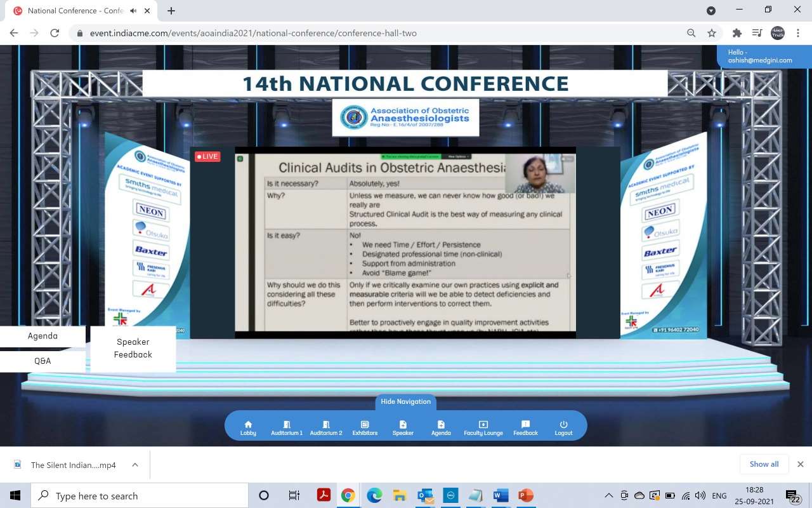Bookmark this page with star icon
812x508 pixels.
click(x=712, y=33)
